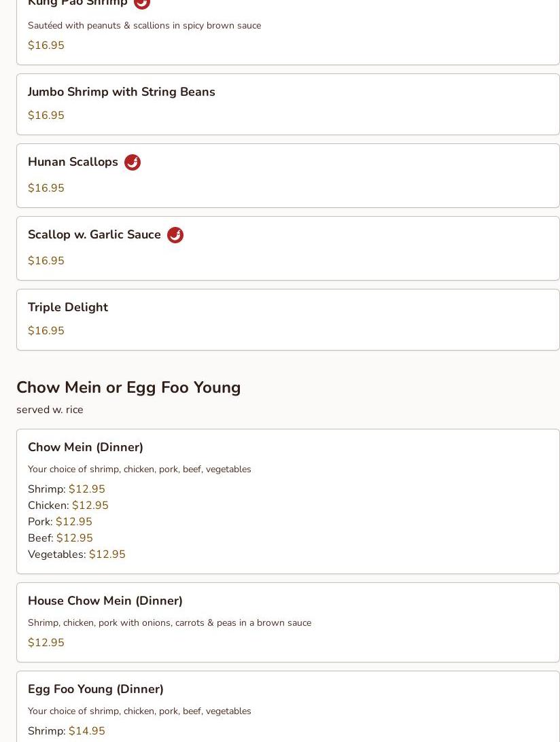Click the spicy icon next to Scallop w. Garlic Sauce

click(175, 235)
